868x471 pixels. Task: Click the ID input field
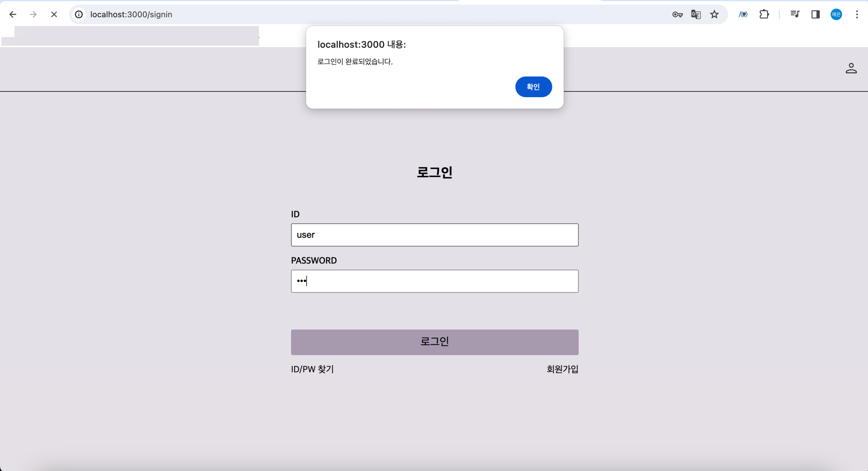click(435, 235)
